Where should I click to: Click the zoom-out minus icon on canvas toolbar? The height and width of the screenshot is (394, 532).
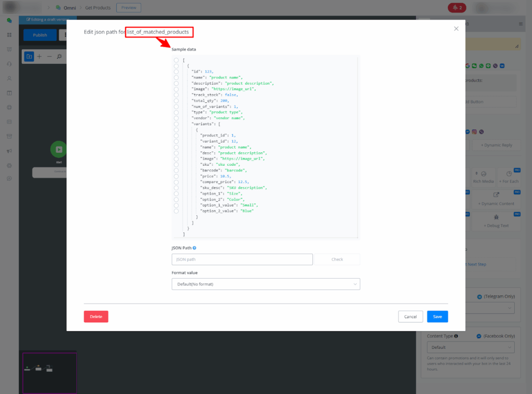coord(49,56)
